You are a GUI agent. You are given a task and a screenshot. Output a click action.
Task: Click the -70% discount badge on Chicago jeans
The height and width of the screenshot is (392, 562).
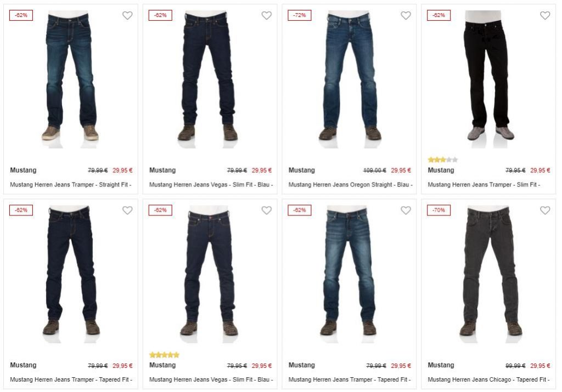tap(439, 210)
